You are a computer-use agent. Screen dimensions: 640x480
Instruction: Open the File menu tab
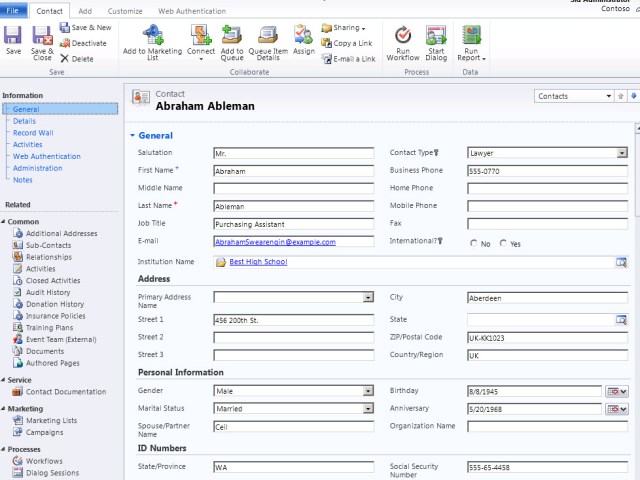pos(14,10)
